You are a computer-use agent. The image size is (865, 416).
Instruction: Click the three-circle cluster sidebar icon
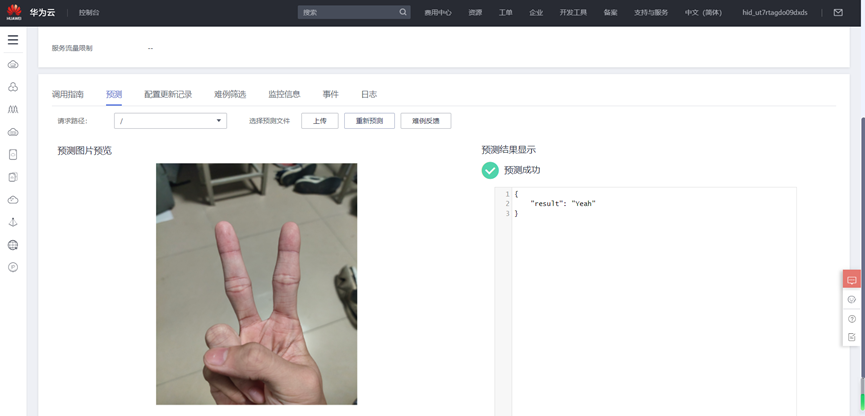click(x=13, y=87)
